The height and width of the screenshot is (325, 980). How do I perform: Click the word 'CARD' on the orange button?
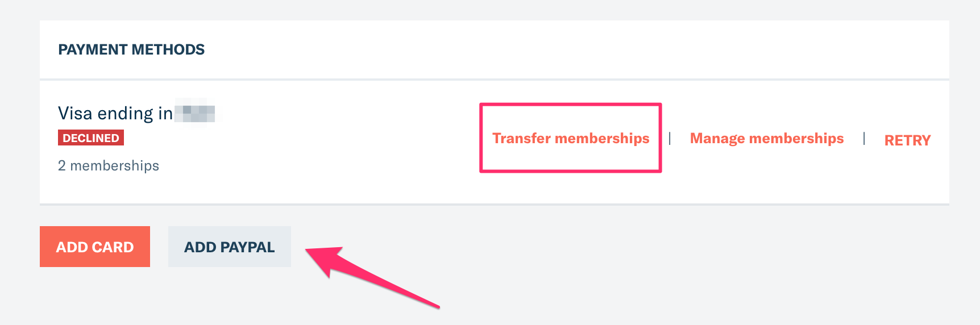[113, 247]
